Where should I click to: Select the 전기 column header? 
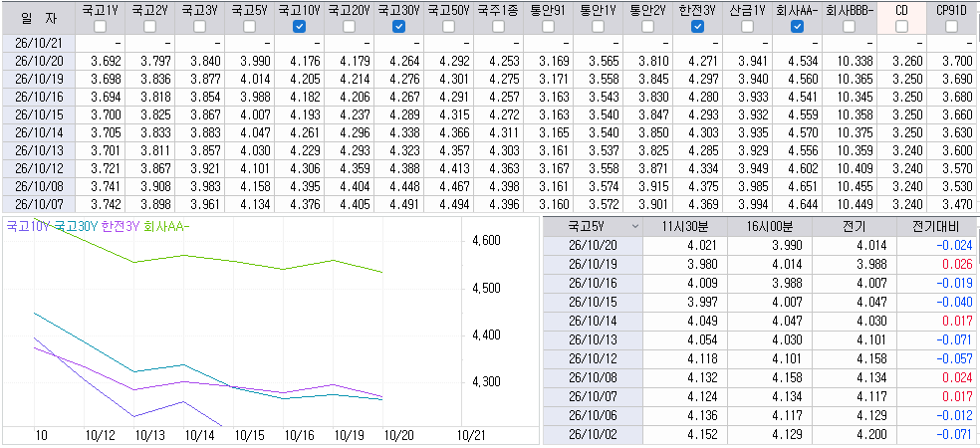(x=854, y=226)
